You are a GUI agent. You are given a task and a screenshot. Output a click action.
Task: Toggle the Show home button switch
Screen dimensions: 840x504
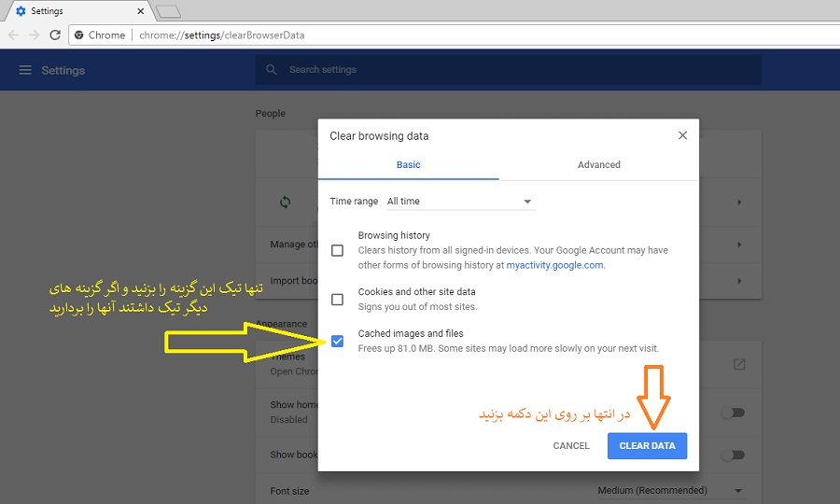click(733, 413)
